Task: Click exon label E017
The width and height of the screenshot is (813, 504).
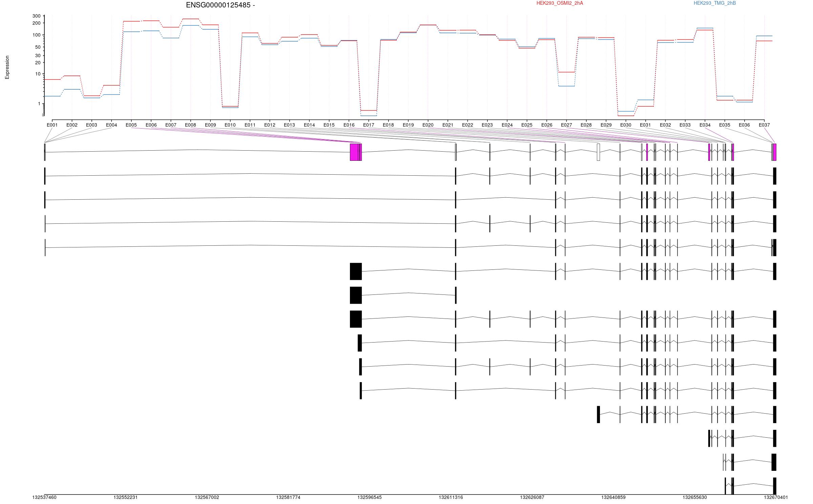Action: click(369, 125)
